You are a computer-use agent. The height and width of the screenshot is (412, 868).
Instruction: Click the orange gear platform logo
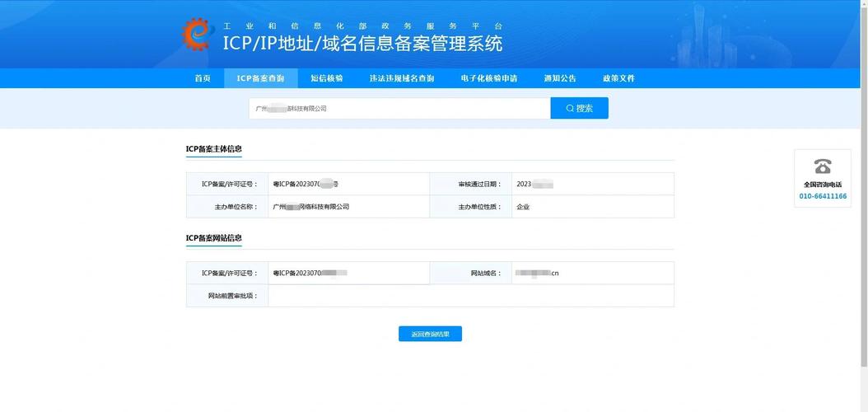click(x=198, y=34)
